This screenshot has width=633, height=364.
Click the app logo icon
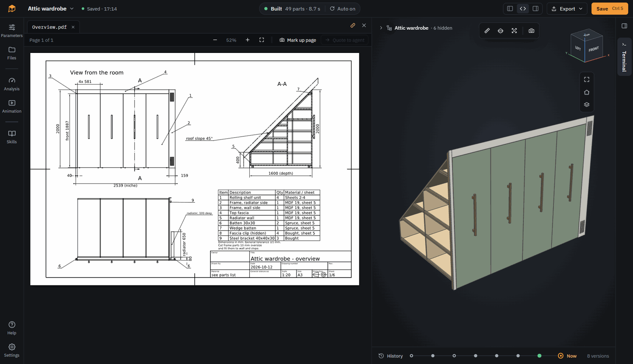[x=12, y=8]
